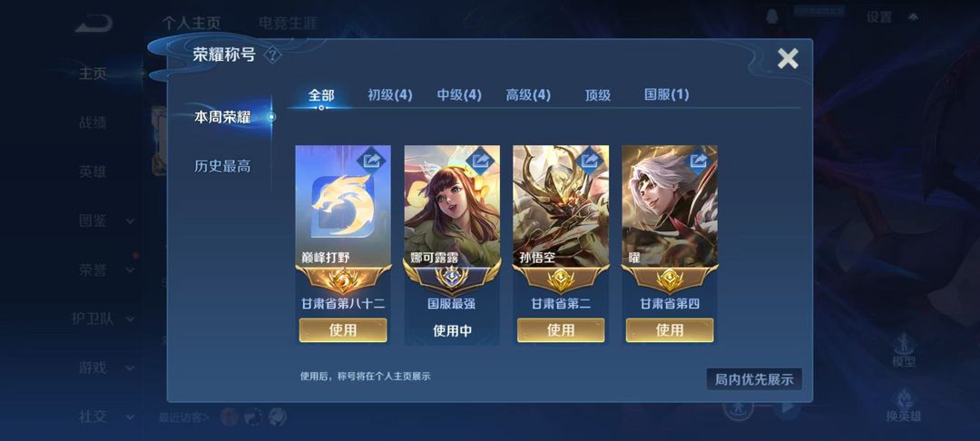Share the 巅峰打野 title card
The width and height of the screenshot is (980, 441).
[x=373, y=162]
